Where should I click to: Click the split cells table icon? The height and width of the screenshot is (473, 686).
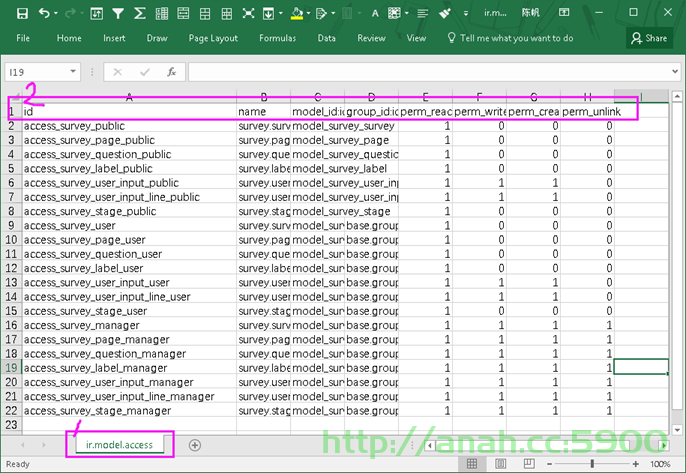coord(205,14)
